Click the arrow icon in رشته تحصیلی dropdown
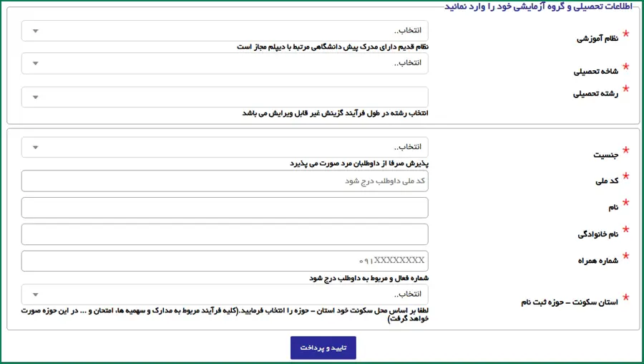This screenshot has width=644, height=364. pyautogui.click(x=36, y=97)
